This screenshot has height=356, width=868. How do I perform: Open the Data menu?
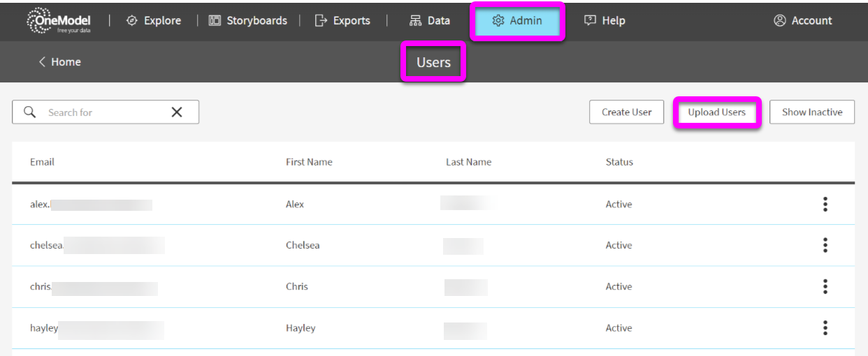pyautogui.click(x=430, y=21)
